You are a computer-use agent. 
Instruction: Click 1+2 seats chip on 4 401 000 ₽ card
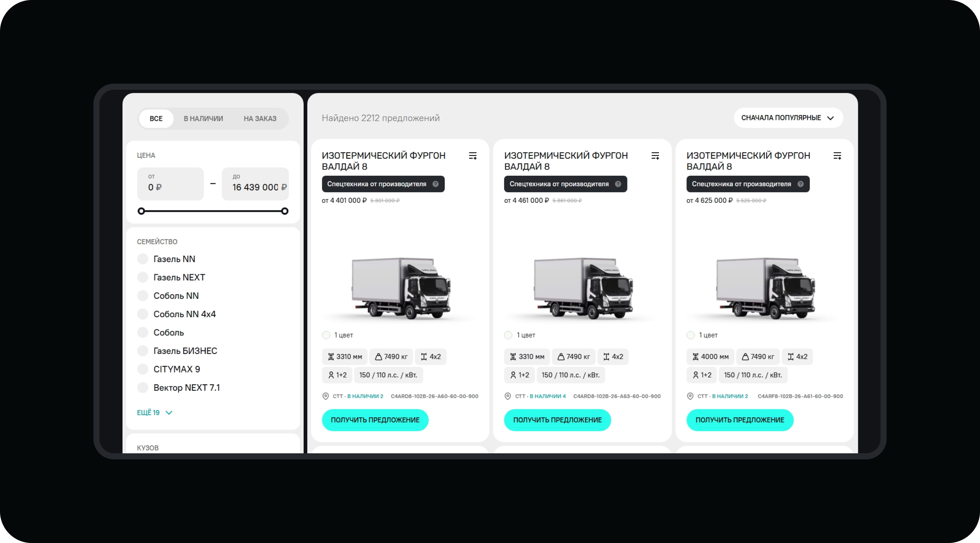(337, 375)
